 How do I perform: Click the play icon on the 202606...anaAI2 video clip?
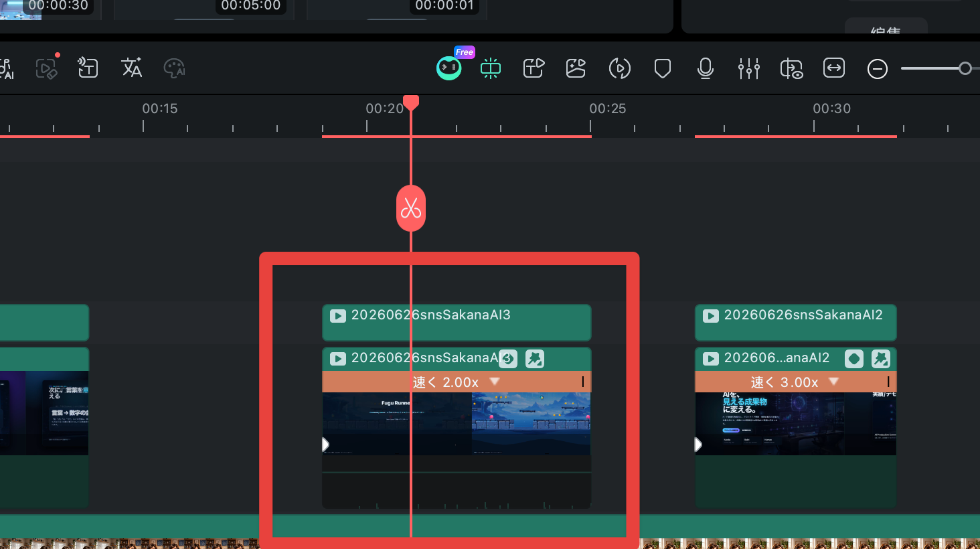tap(711, 358)
